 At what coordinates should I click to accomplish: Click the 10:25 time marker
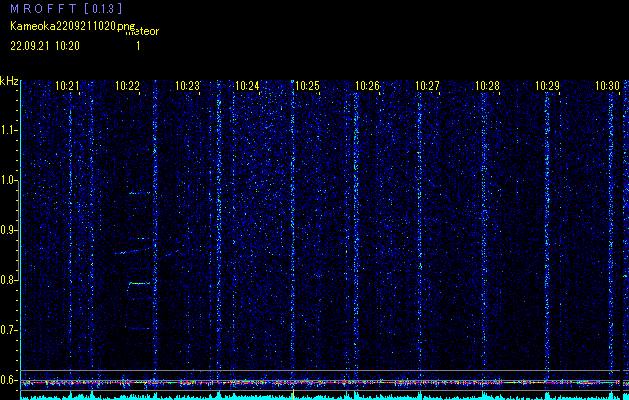(x=307, y=85)
